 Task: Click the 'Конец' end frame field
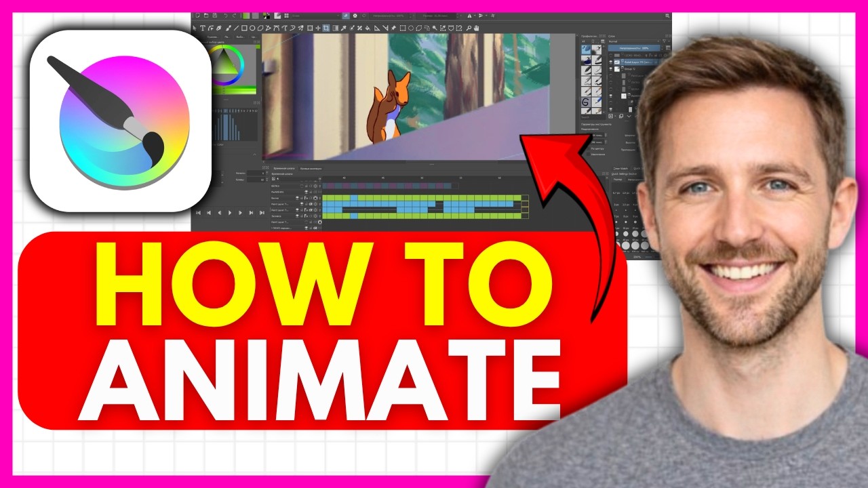(x=256, y=180)
